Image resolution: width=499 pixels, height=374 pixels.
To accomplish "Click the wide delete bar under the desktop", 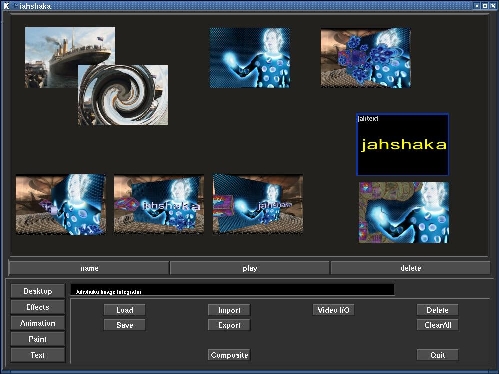I will 410,268.
